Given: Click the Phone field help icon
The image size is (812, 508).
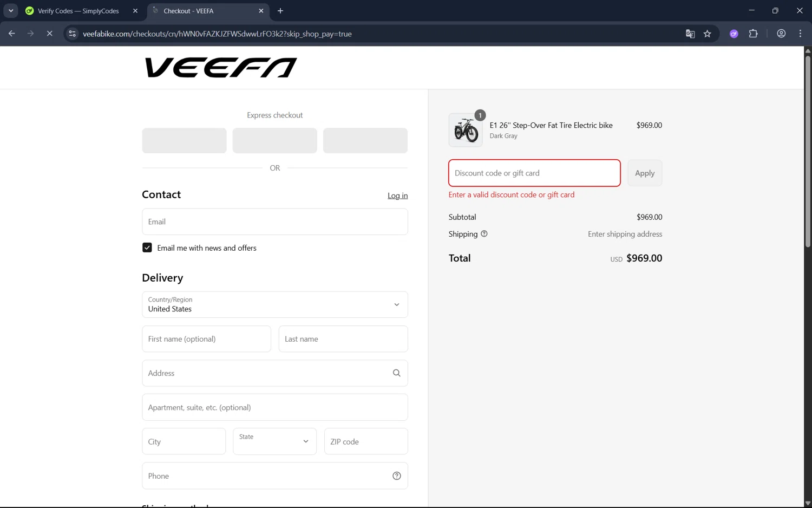Looking at the screenshot, I should pyautogui.click(x=397, y=476).
